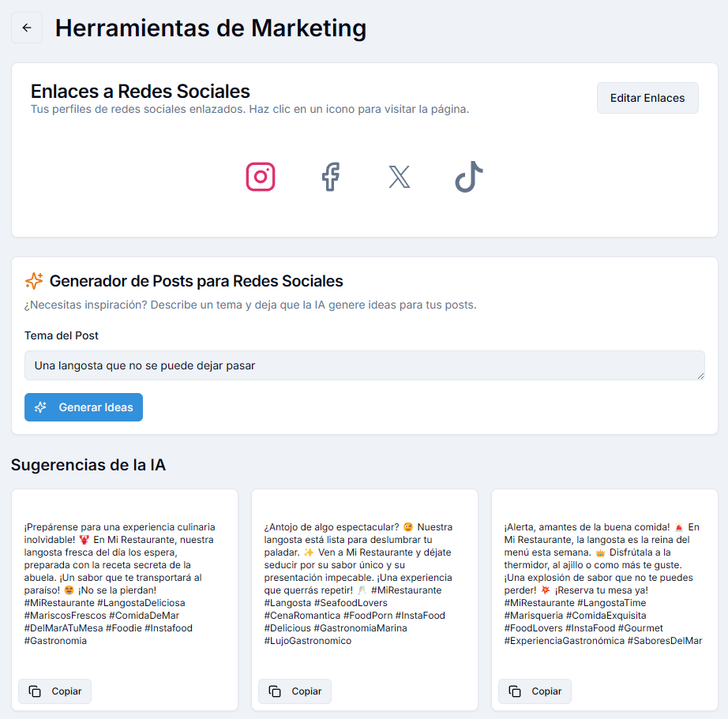Open the X (Twitter) profile icon
This screenshot has width=728, height=719.
point(400,177)
